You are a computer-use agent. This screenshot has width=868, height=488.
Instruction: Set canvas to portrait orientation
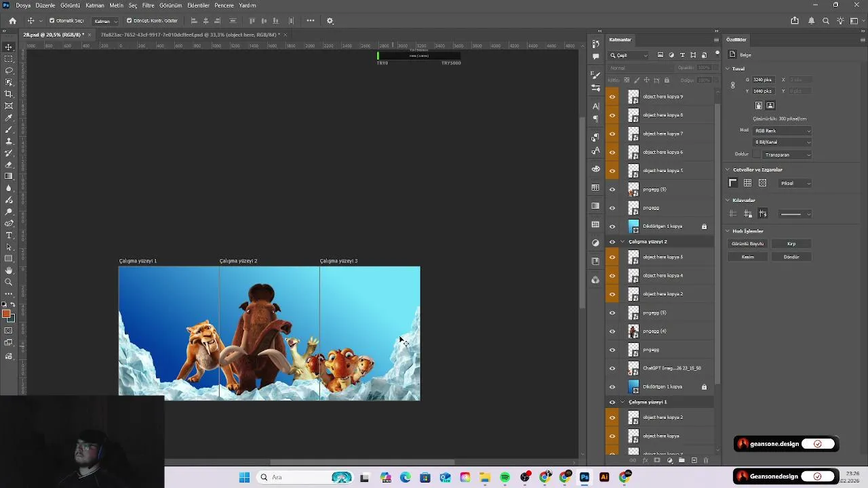[x=759, y=106]
